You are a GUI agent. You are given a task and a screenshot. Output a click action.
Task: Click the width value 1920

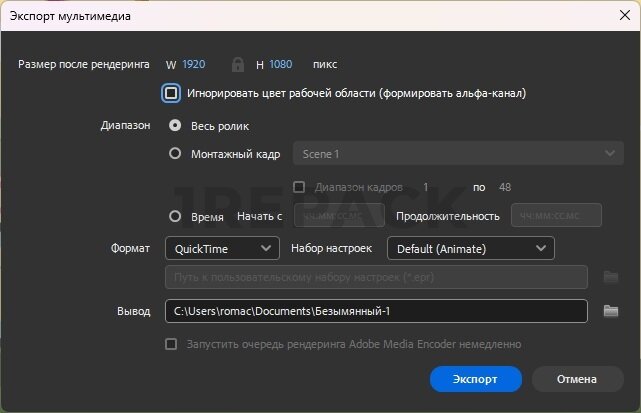(x=193, y=64)
